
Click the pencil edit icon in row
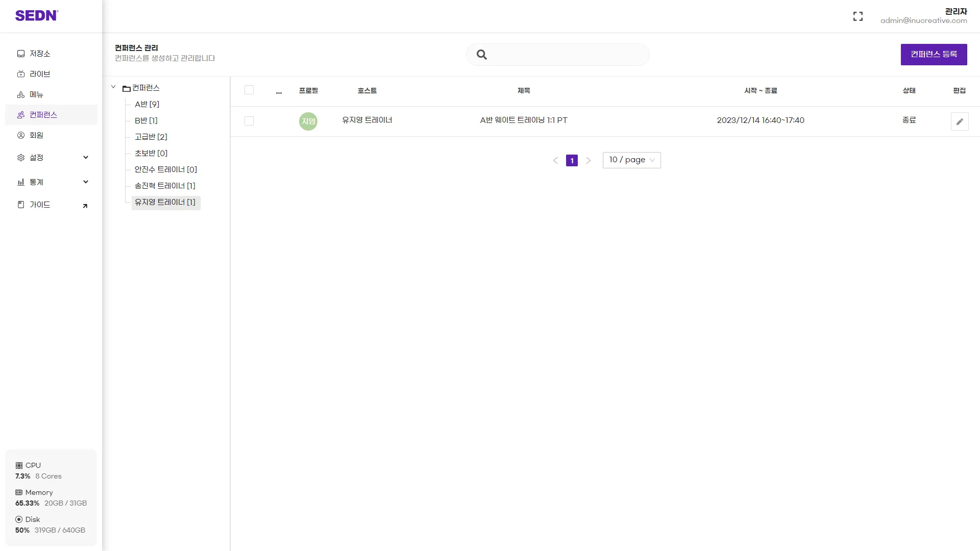(960, 121)
